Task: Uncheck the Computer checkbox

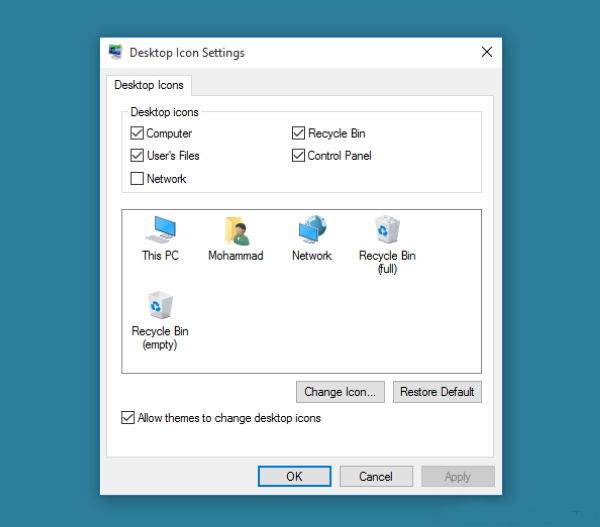Action: (x=137, y=133)
